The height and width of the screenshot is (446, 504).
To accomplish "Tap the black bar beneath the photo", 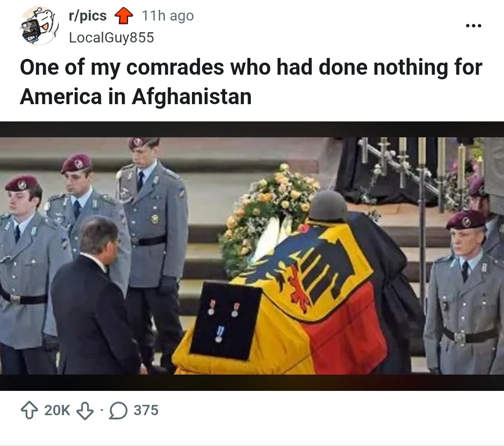I will pos(252,382).
